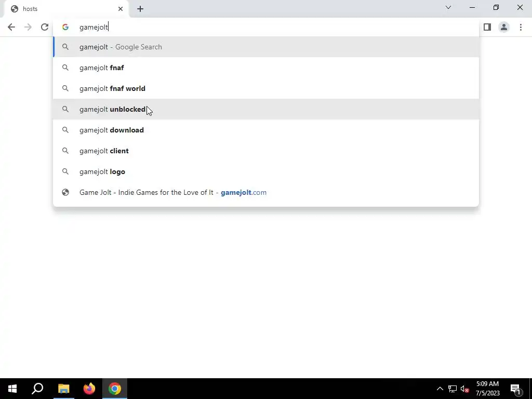Click search icon next to 'gamejolt logo'
This screenshot has width=532, height=399.
pyautogui.click(x=65, y=171)
